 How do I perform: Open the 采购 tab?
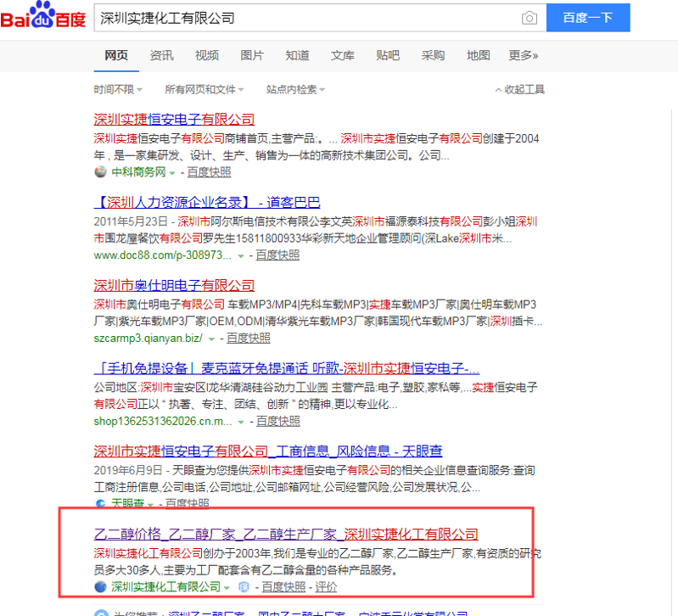coord(433,55)
